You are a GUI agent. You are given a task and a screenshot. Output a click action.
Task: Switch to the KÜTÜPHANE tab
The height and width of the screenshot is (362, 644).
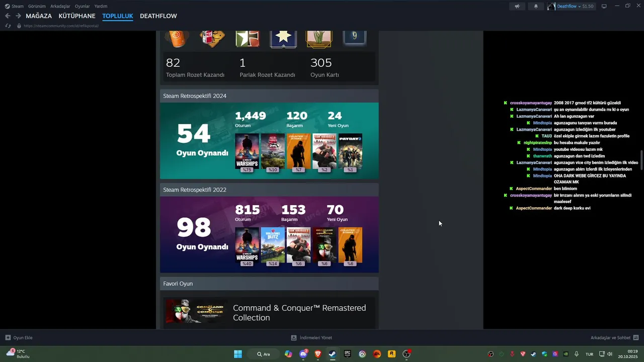pyautogui.click(x=77, y=16)
